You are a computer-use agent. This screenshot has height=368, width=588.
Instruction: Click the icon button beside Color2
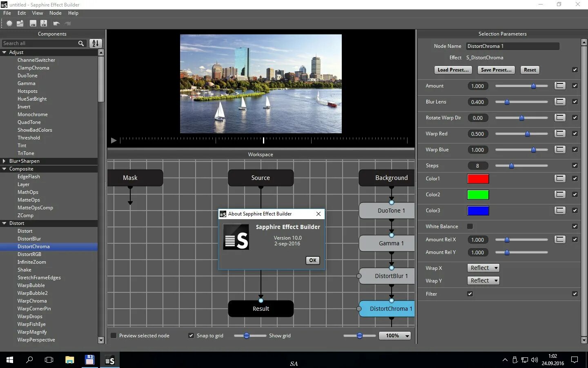point(560,195)
